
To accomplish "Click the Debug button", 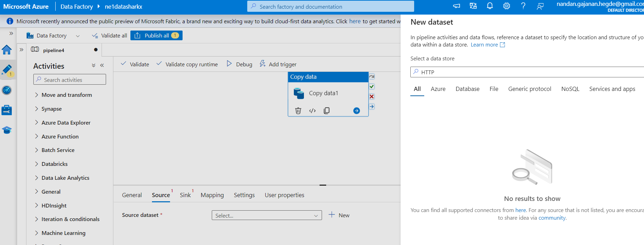I will tap(239, 64).
